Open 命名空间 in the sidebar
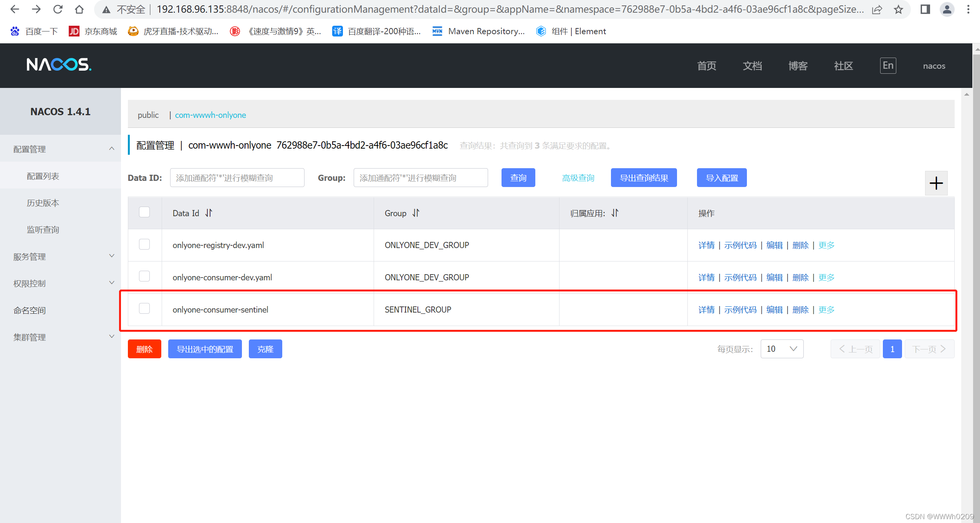The height and width of the screenshot is (523, 980). (x=30, y=310)
